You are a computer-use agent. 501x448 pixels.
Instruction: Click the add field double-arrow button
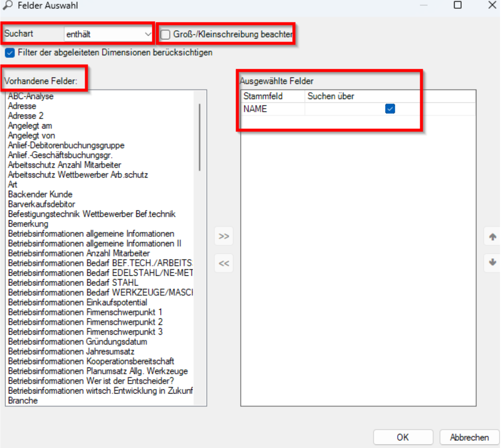coord(224,236)
